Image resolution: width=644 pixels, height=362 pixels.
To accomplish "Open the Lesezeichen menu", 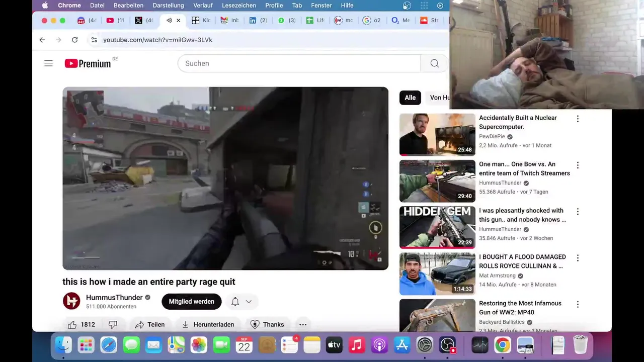I will coord(239,6).
